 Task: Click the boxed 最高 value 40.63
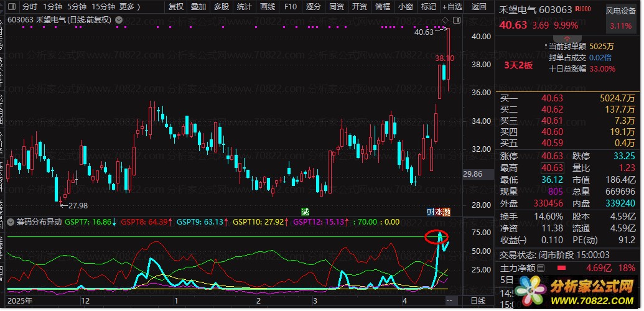point(553,167)
